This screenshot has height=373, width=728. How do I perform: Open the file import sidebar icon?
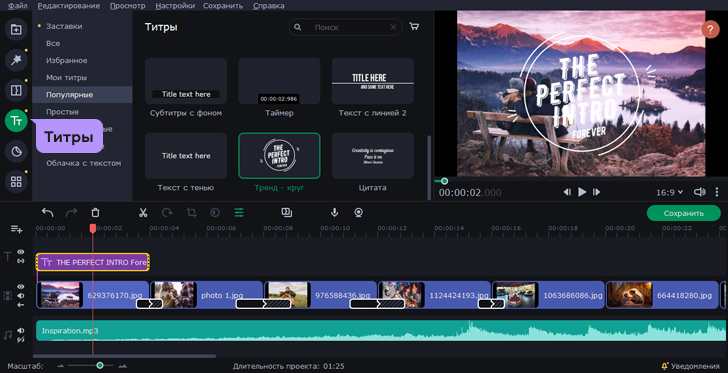tap(16, 29)
